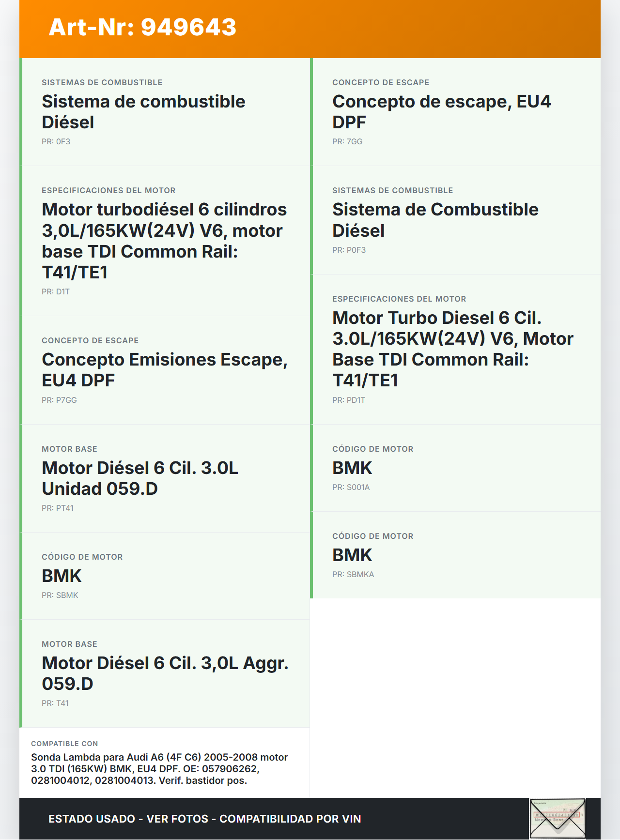The height and width of the screenshot is (840, 620).
Task: Click the Art-Nr: 949643 header title
Action: coord(142,27)
